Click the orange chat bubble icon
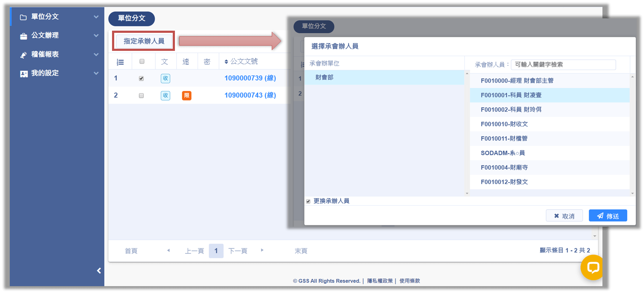644x293 pixels. (593, 267)
